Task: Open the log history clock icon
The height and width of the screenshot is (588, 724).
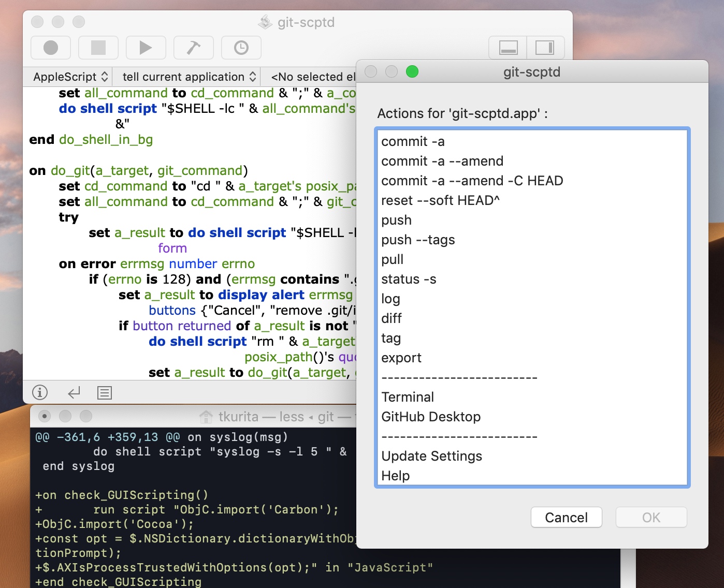Action: point(241,48)
